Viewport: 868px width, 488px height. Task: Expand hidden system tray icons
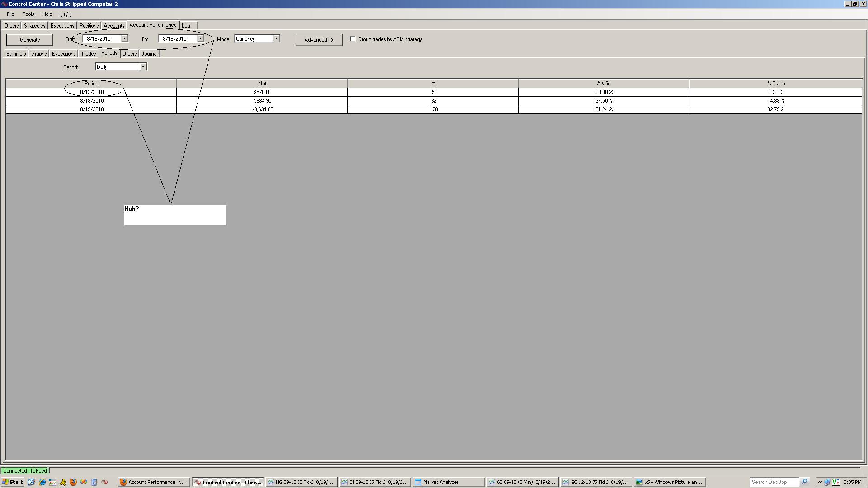pyautogui.click(x=820, y=482)
